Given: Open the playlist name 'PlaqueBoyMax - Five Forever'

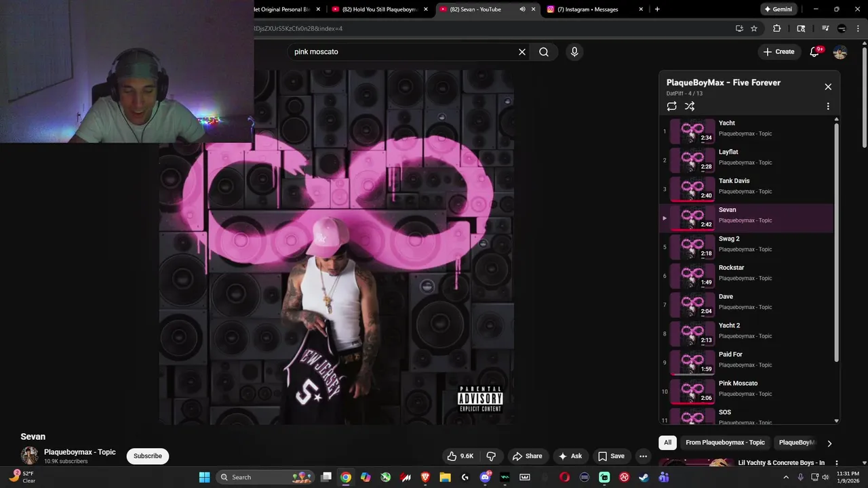Looking at the screenshot, I should [x=724, y=83].
